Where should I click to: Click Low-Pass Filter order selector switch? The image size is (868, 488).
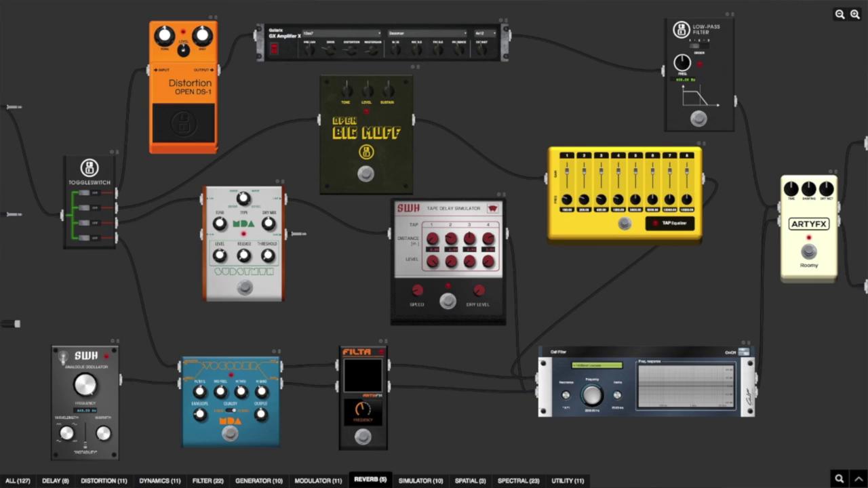click(x=699, y=46)
